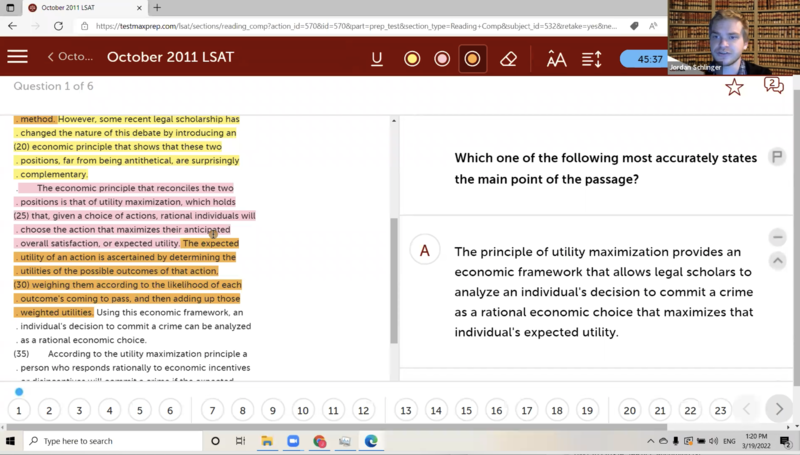Choose the pink highlighter color
The image size is (800, 455).
[x=441, y=59]
